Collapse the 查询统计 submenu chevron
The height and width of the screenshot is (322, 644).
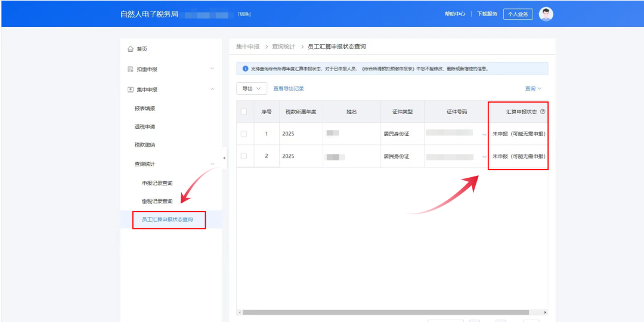[212, 164]
